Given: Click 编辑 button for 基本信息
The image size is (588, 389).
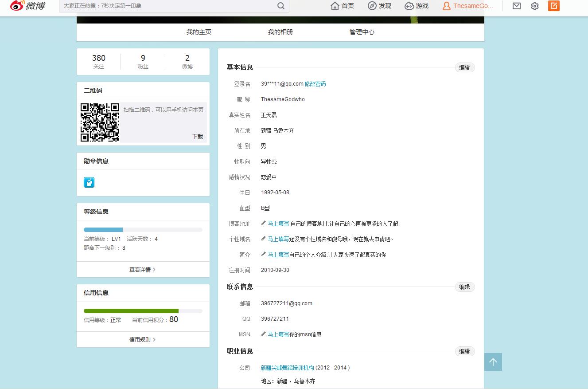Looking at the screenshot, I should (464, 67).
